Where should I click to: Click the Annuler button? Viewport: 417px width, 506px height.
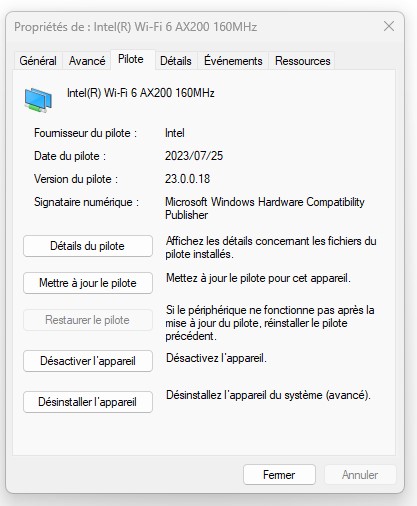click(x=360, y=475)
